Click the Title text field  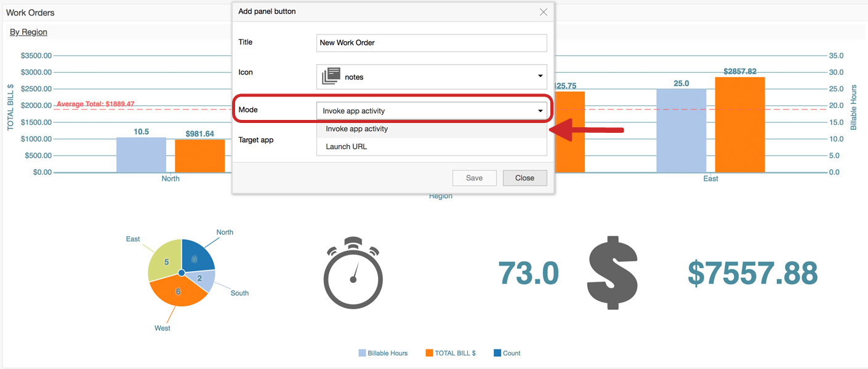point(431,42)
